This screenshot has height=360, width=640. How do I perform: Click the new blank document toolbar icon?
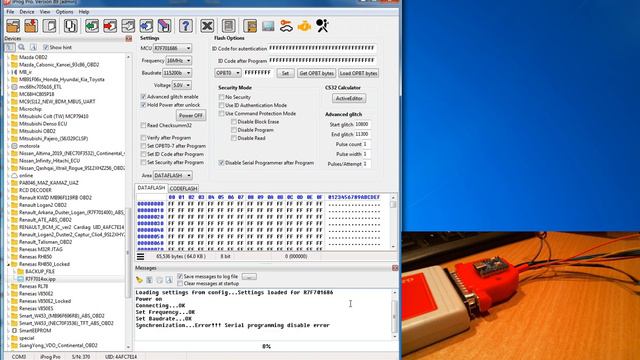click(x=49, y=26)
